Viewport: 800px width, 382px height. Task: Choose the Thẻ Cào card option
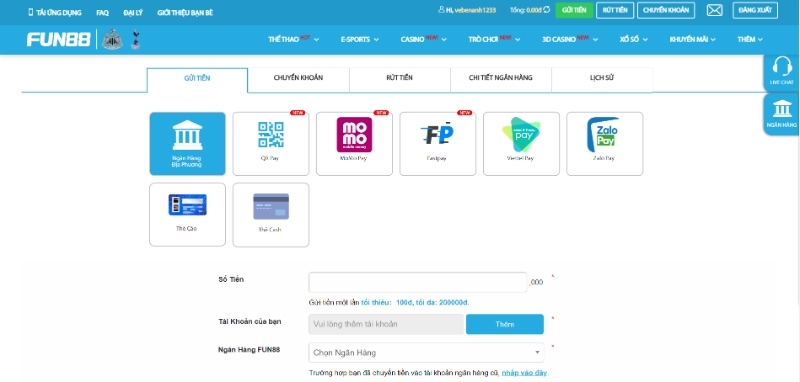pos(187,215)
